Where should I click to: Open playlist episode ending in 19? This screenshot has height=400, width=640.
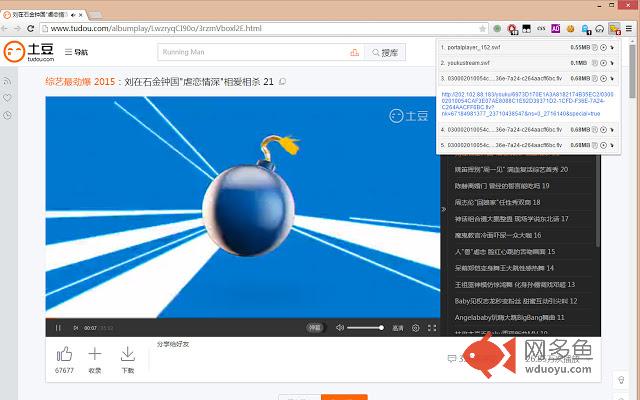(x=502, y=186)
